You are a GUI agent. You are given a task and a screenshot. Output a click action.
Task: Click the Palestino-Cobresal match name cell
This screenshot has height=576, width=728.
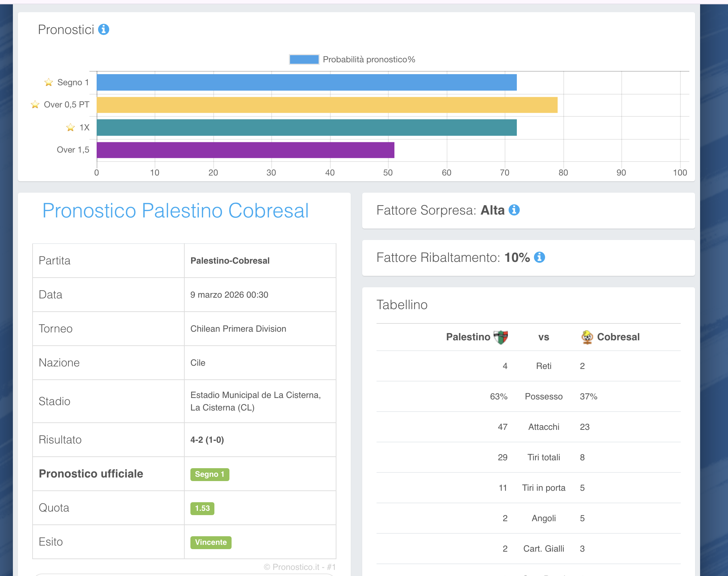click(230, 261)
